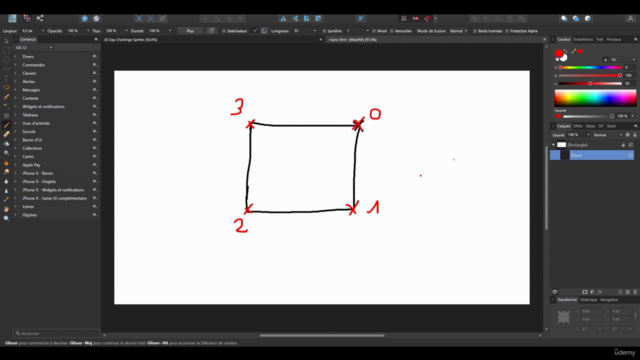640x360 pixels.
Task: Click the Plus button in context toolbar
Action: coord(190,31)
